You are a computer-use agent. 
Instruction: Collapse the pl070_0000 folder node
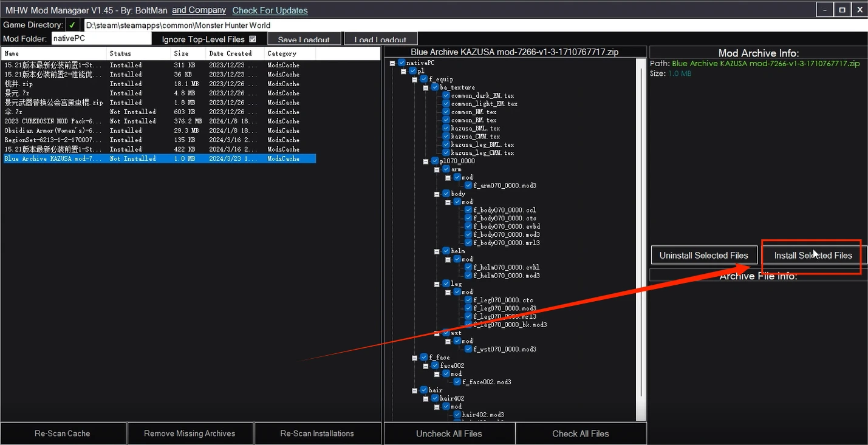(426, 161)
